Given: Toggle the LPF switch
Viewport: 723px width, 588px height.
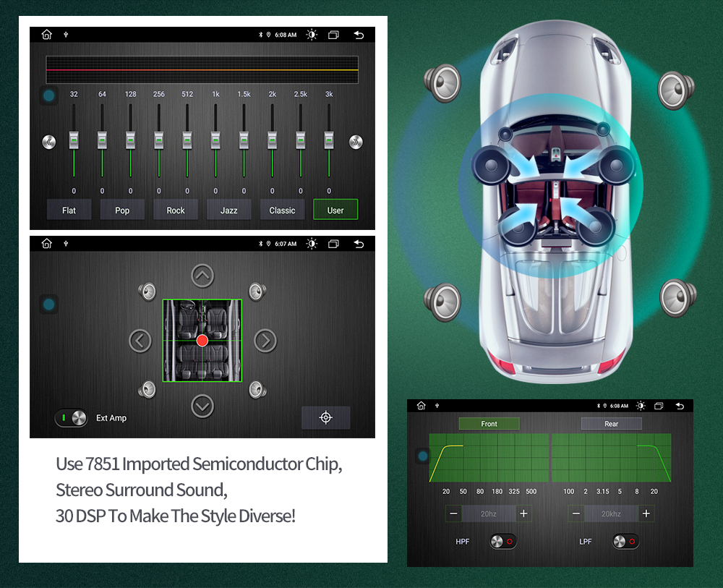Looking at the screenshot, I should pos(625,542).
